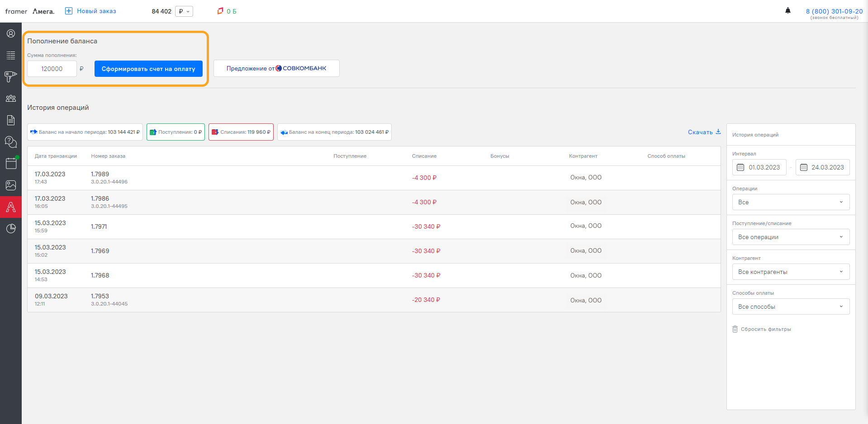Click the plus icon for new order
The image size is (868, 424).
pyautogui.click(x=69, y=11)
